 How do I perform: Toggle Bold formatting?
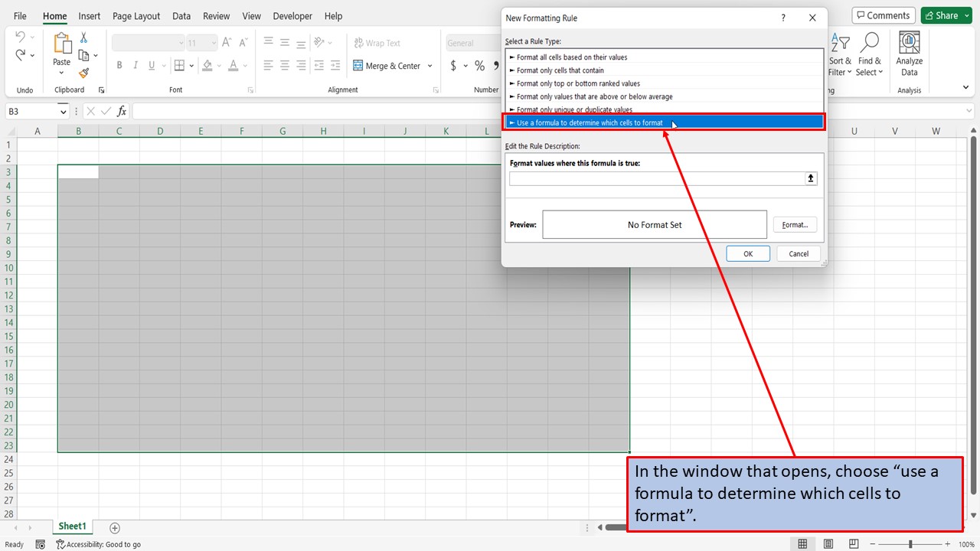(119, 65)
